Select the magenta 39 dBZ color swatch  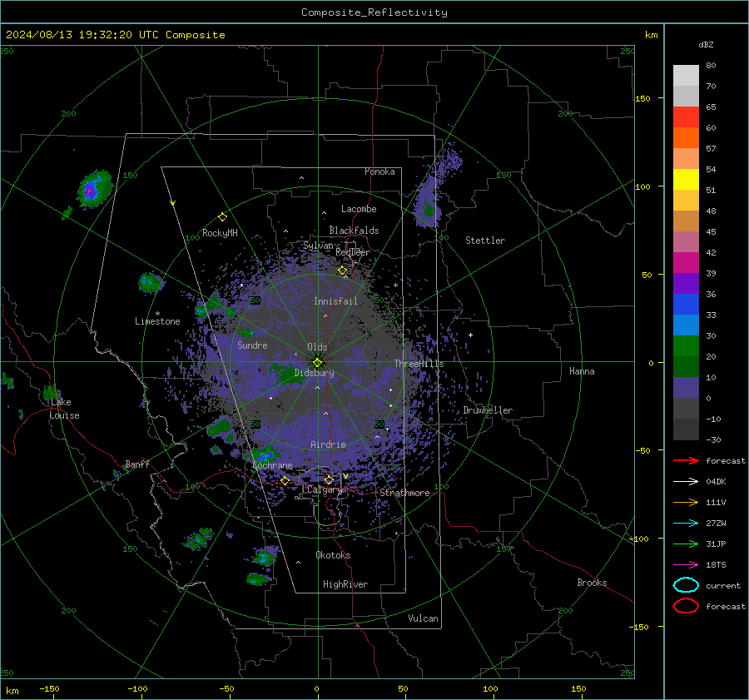coord(686,262)
